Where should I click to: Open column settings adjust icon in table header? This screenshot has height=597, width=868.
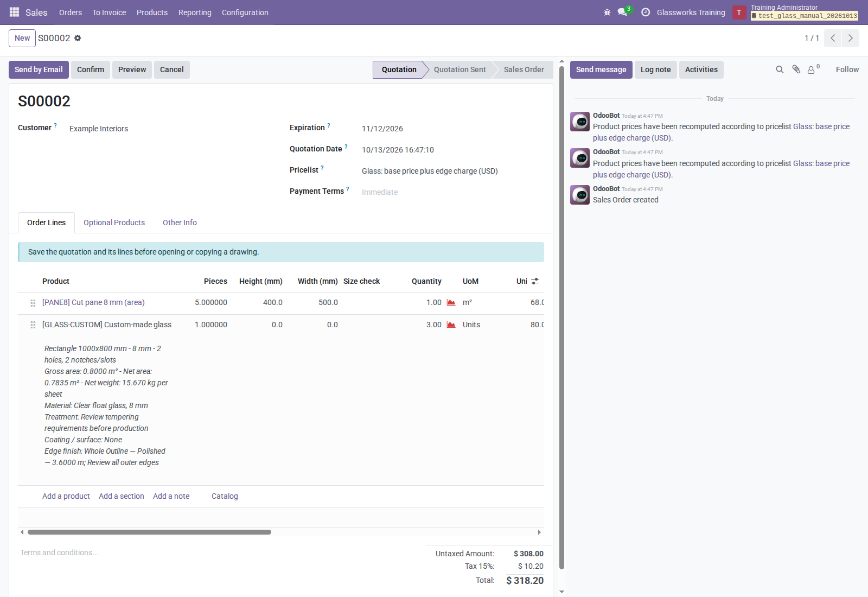point(535,281)
